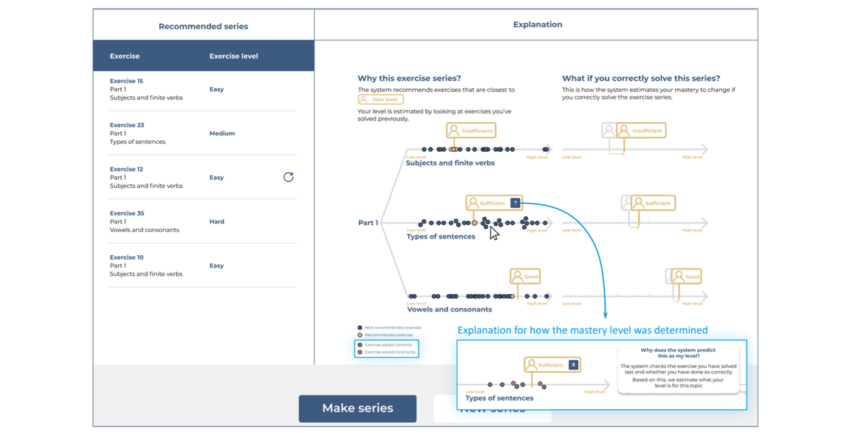Select the Exercise 15 row title

(127, 81)
